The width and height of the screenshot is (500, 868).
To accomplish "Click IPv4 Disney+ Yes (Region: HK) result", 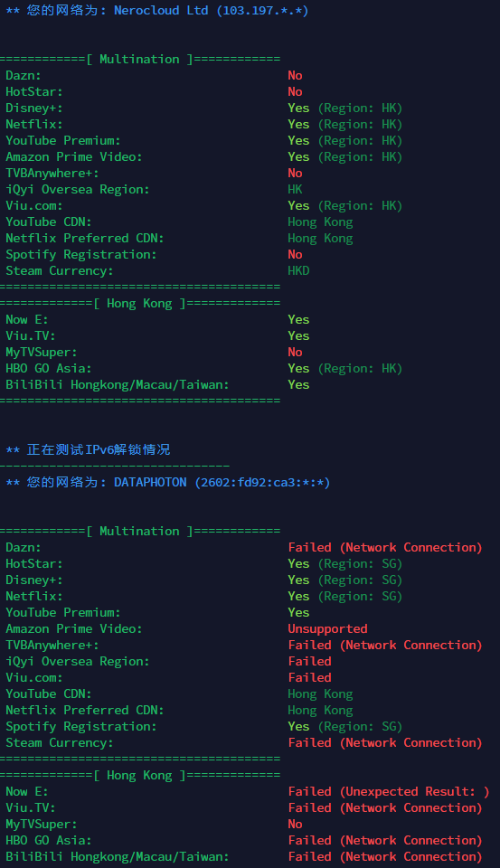I will coord(345,108).
